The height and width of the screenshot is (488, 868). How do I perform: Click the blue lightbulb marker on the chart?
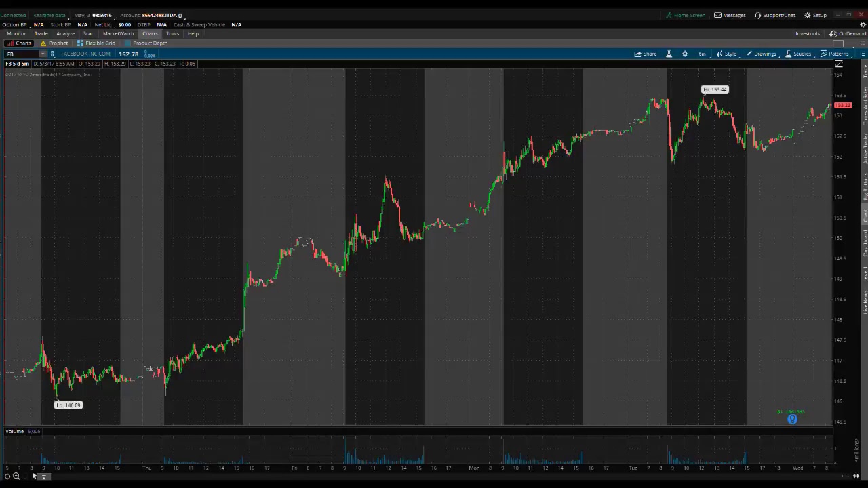tap(792, 420)
